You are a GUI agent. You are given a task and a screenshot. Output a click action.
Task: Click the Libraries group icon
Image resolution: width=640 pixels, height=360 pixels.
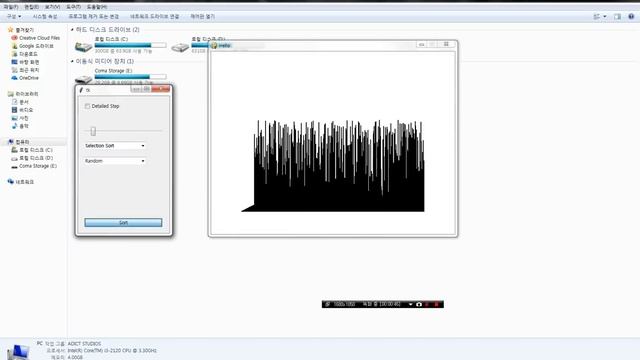11,94
